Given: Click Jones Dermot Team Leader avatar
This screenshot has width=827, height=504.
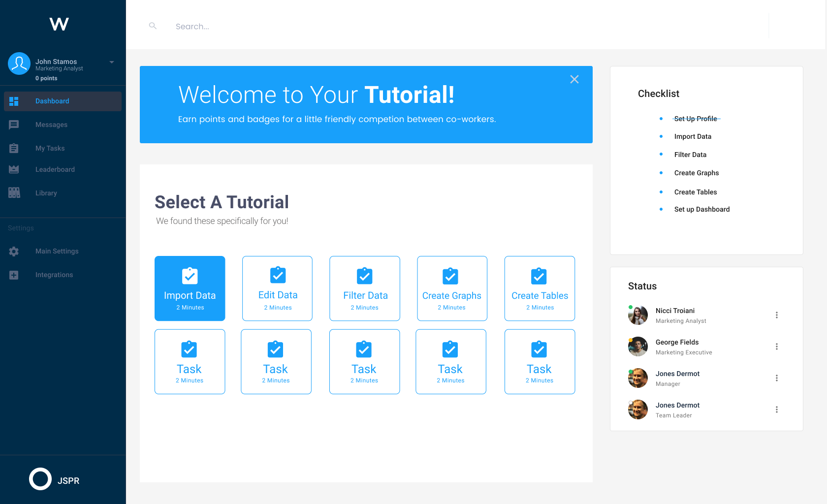Looking at the screenshot, I should coord(638,409).
